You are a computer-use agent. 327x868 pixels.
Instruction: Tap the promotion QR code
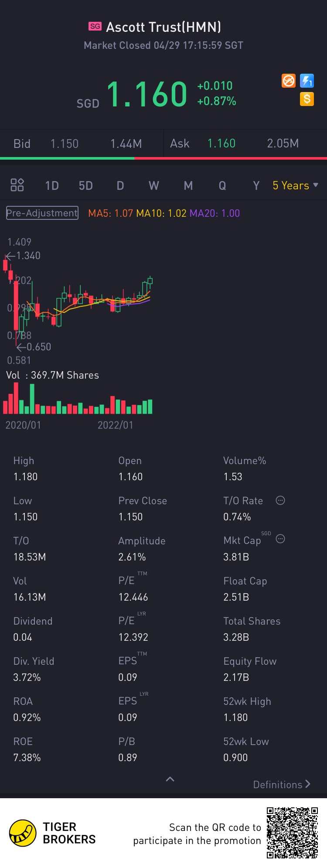(293, 833)
